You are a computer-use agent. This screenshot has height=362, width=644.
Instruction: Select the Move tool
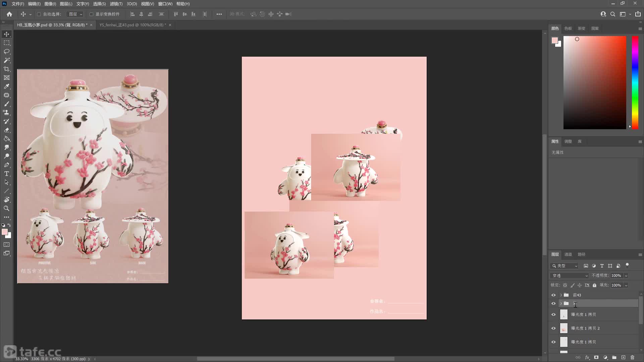tap(7, 34)
